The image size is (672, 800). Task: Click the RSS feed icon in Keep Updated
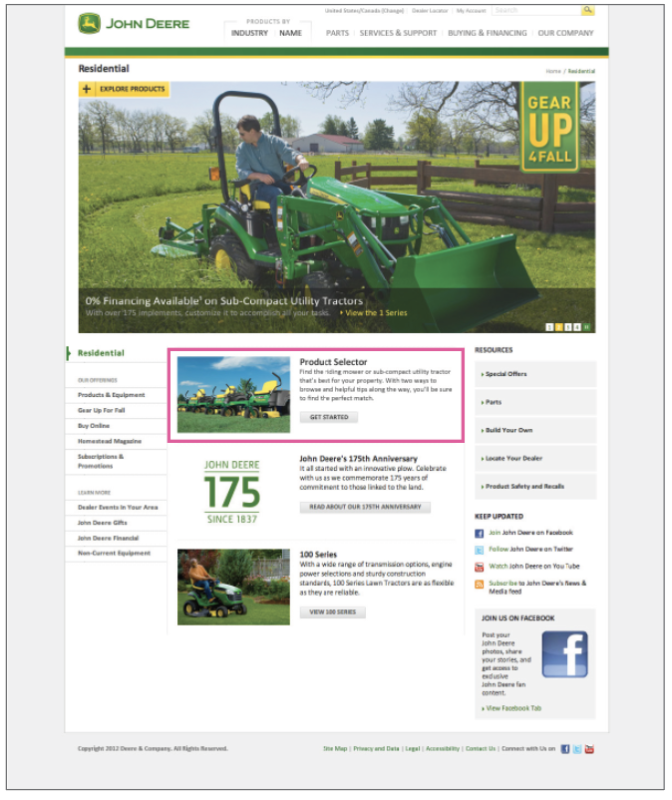pyautogui.click(x=479, y=585)
